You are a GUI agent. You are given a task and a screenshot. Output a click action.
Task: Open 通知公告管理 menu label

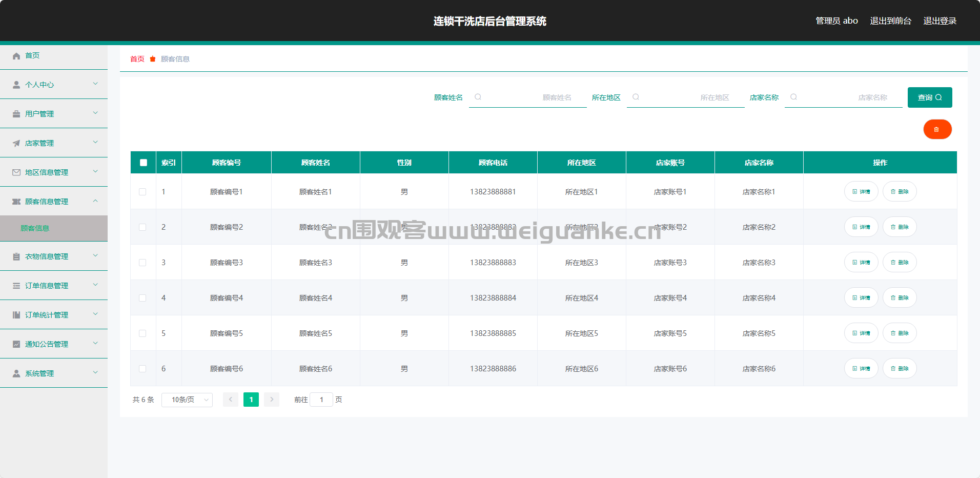pyautogui.click(x=47, y=344)
